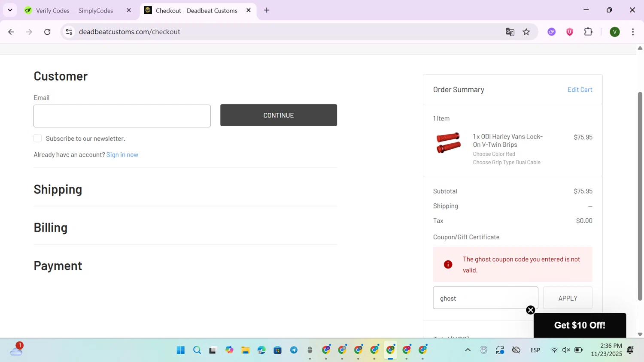Click the Edit Cart link

pos(580,89)
